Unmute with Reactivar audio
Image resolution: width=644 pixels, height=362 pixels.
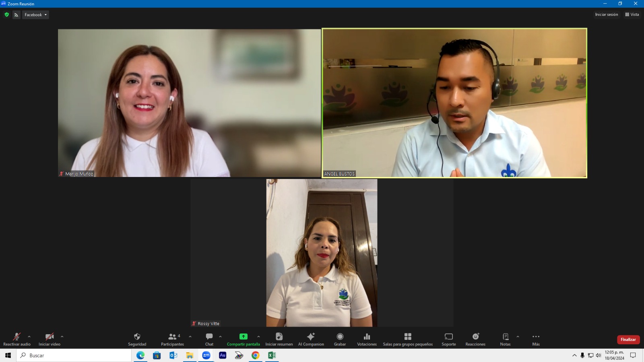click(x=17, y=337)
